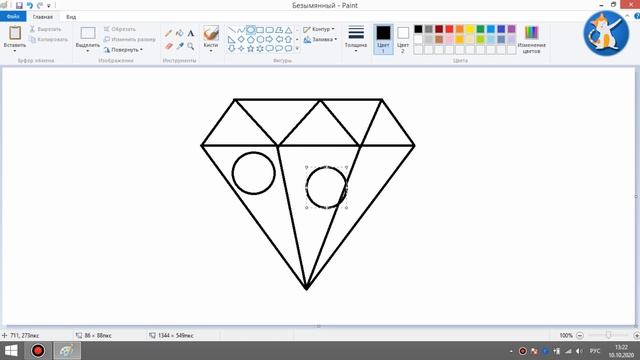Screen dimensions: 640x360
Task: Expand the shapes gallery more arrow
Action: click(x=297, y=49)
